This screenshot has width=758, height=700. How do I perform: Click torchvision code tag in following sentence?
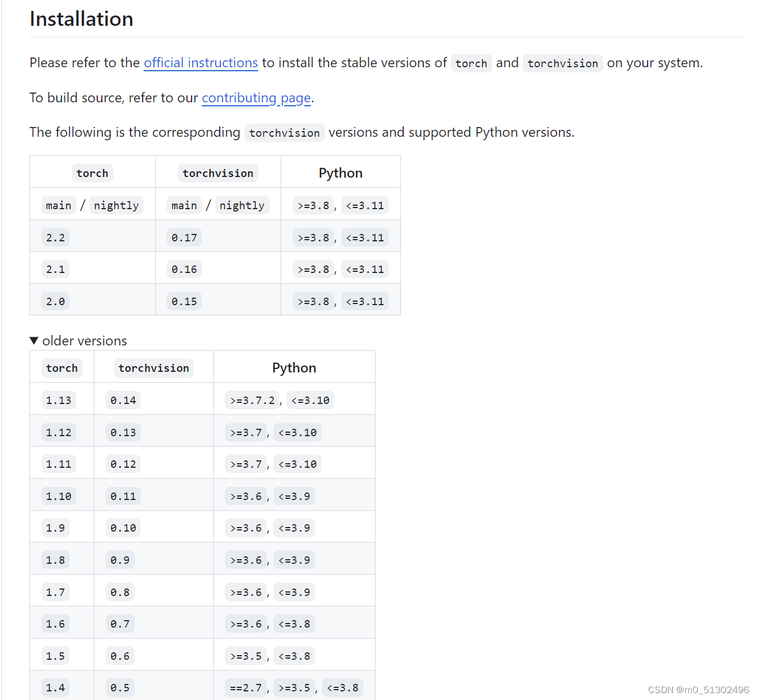click(x=284, y=133)
